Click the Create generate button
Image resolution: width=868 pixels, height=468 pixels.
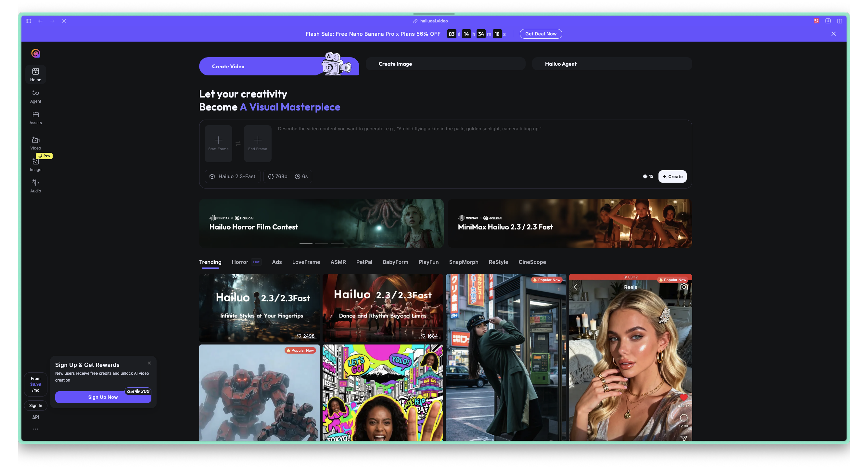[x=672, y=176]
